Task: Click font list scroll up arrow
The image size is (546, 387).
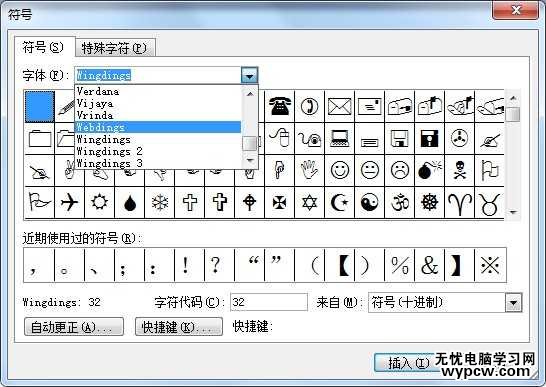Action: [250, 93]
